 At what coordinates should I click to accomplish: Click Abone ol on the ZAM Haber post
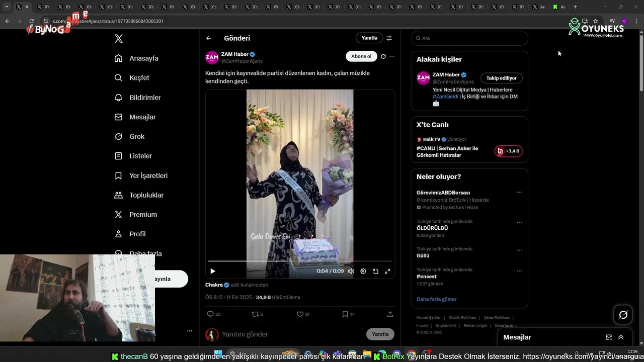[x=361, y=56]
